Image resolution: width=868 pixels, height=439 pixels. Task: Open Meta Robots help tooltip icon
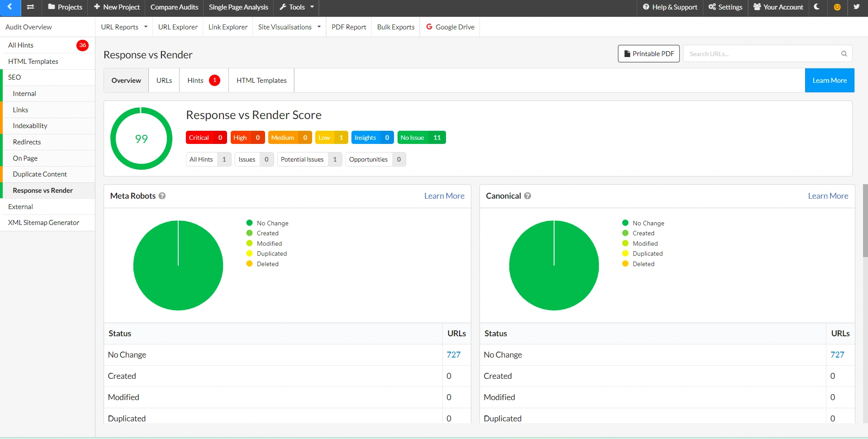(162, 196)
